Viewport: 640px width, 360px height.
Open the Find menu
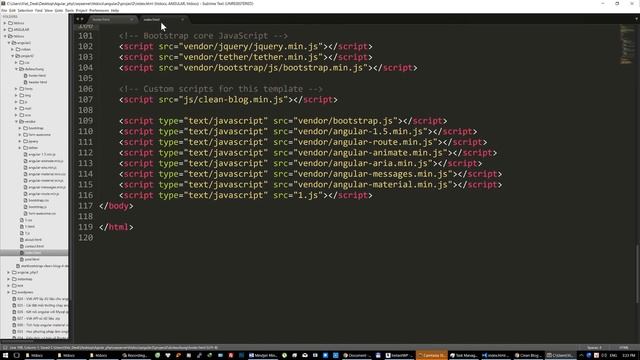pos(38,10)
